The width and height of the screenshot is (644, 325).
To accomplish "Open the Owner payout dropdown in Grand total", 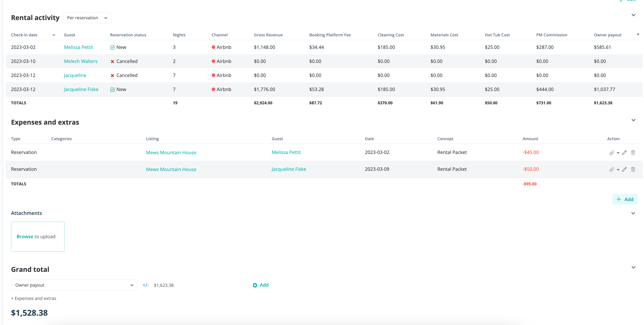I will [x=74, y=285].
